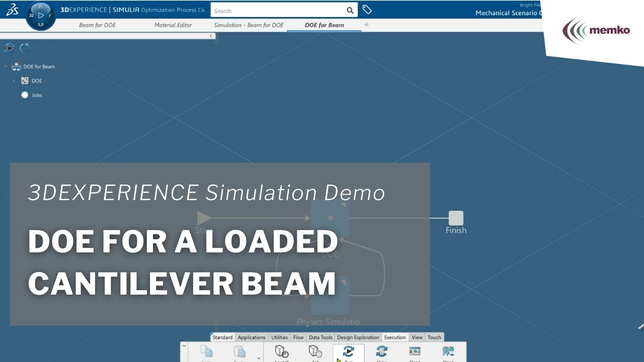This screenshot has height=362, width=644.
Task: Open the Touch action bar tab
Action: pyautogui.click(x=434, y=337)
